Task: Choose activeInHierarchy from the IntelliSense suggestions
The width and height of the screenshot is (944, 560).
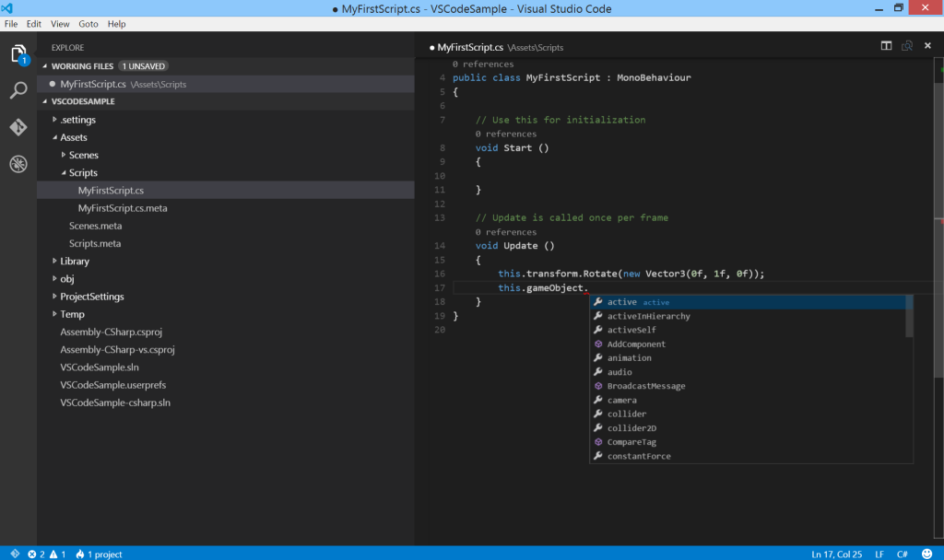Action: coord(648,315)
